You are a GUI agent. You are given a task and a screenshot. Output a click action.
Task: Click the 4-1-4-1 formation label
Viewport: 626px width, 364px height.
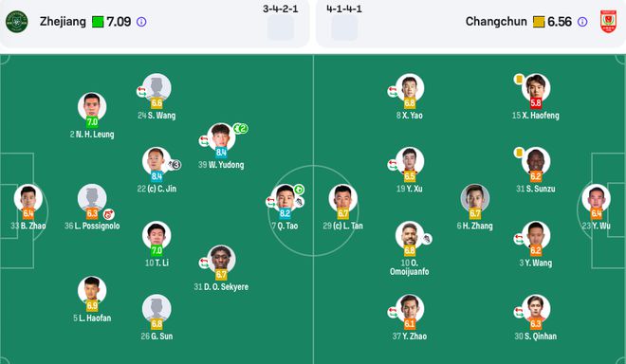click(344, 9)
